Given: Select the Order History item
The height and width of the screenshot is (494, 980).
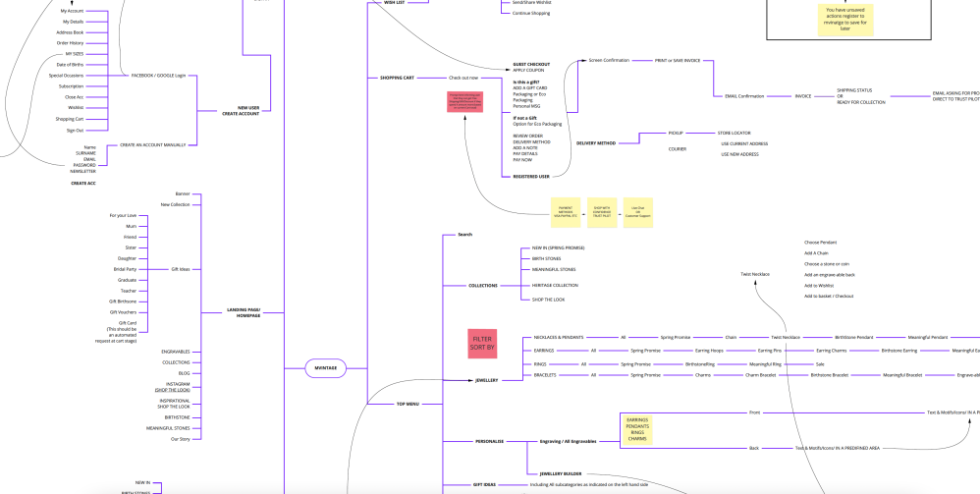Looking at the screenshot, I should pyautogui.click(x=70, y=42).
